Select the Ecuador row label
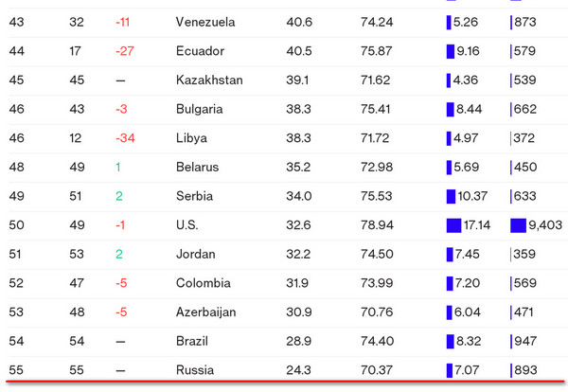Screen dimensions: 568x392 [x=199, y=51]
